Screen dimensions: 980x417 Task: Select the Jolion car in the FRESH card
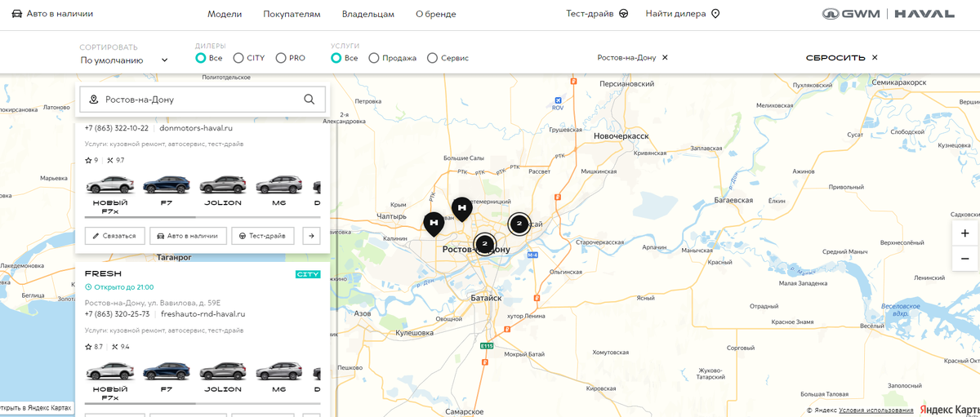click(x=223, y=376)
